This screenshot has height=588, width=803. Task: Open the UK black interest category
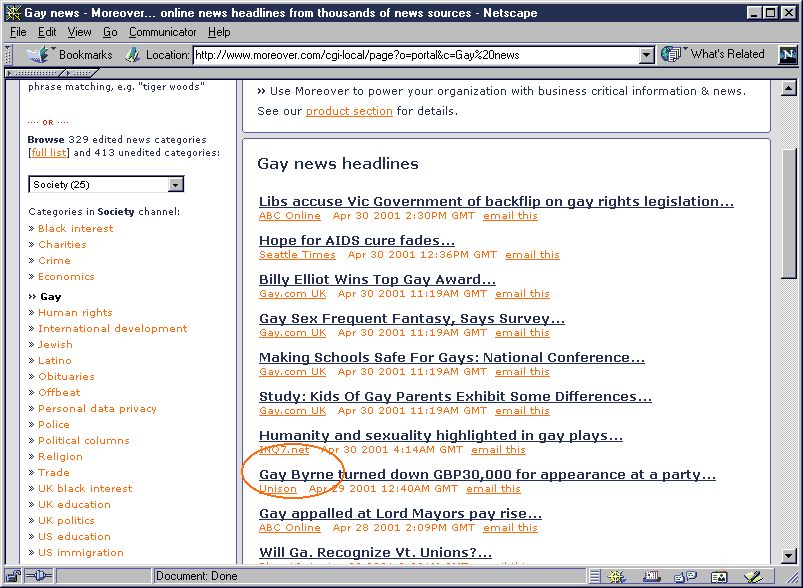(85, 488)
